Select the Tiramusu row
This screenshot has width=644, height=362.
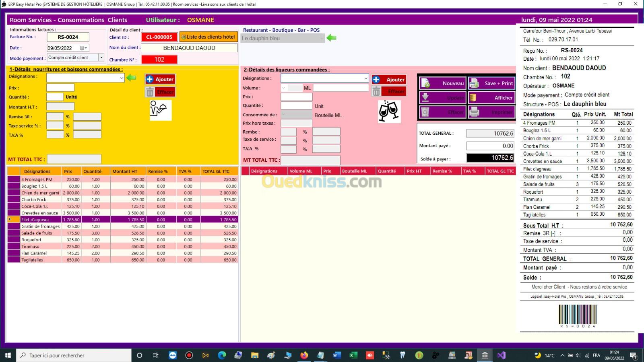(x=123, y=247)
